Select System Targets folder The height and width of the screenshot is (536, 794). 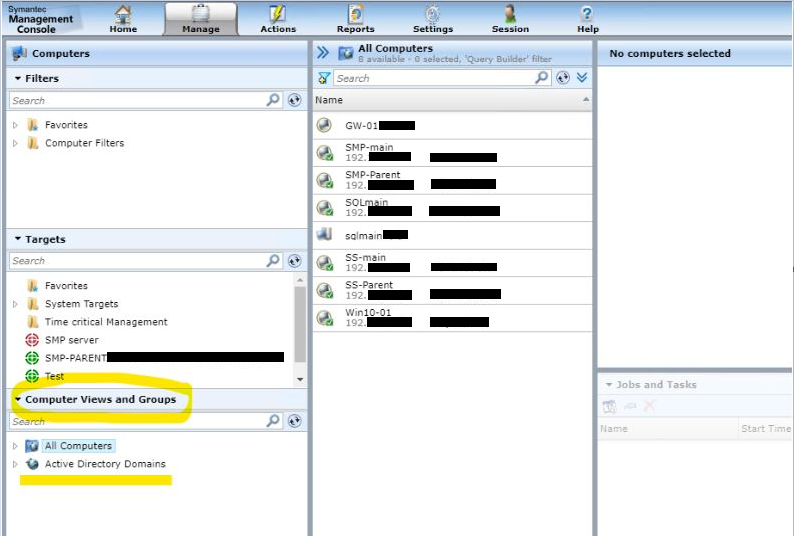coord(81,304)
